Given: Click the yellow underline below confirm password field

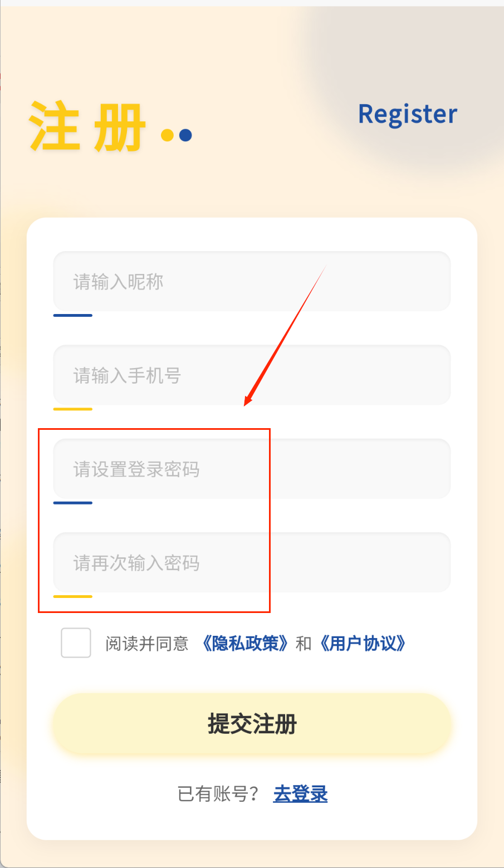Looking at the screenshot, I should [73, 596].
